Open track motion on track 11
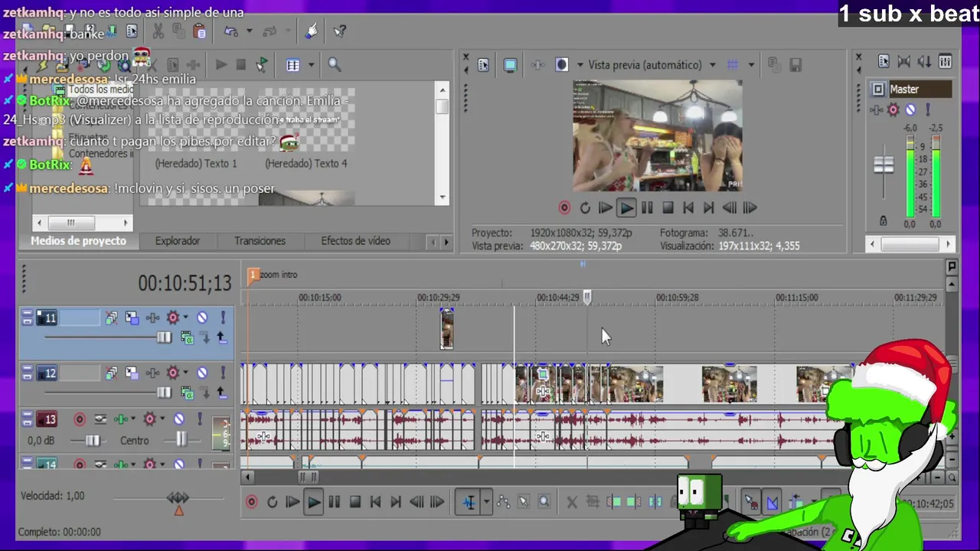Screen dimensions: 980x551 132,318
